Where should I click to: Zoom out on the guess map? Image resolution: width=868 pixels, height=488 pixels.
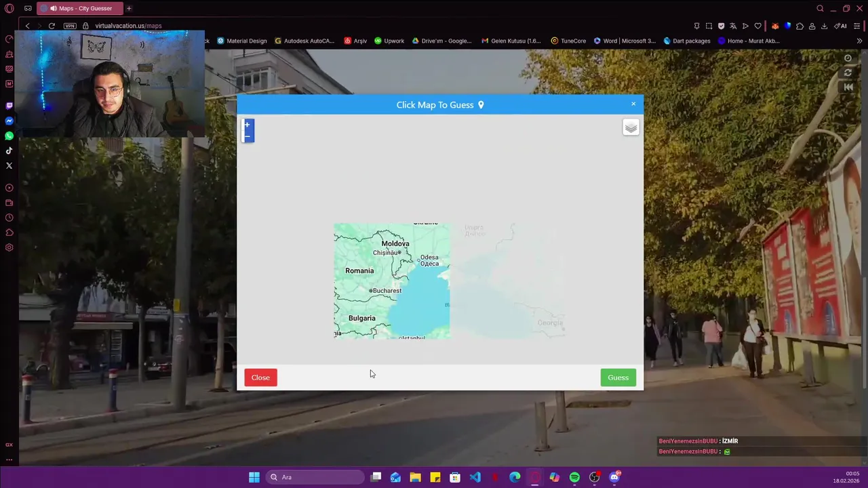(248, 137)
